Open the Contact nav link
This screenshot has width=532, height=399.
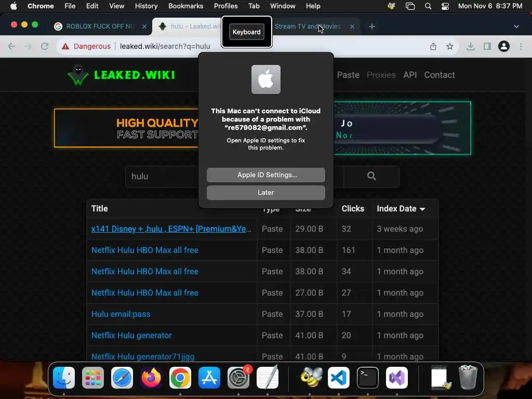(440, 75)
